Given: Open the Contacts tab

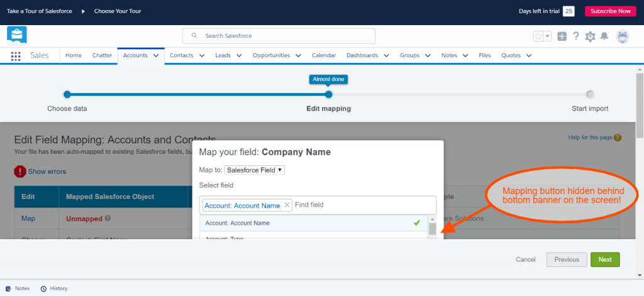Looking at the screenshot, I should (182, 55).
